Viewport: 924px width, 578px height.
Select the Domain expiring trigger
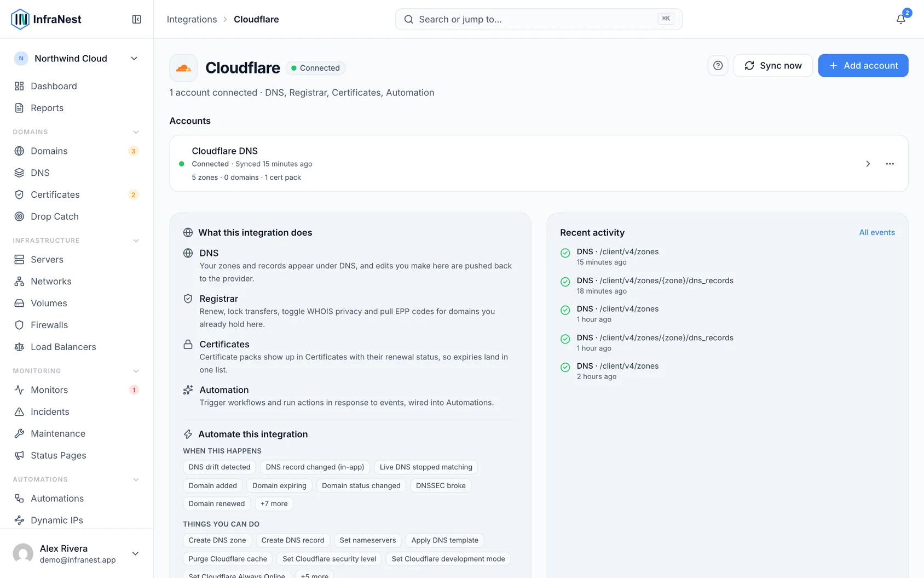tap(279, 485)
